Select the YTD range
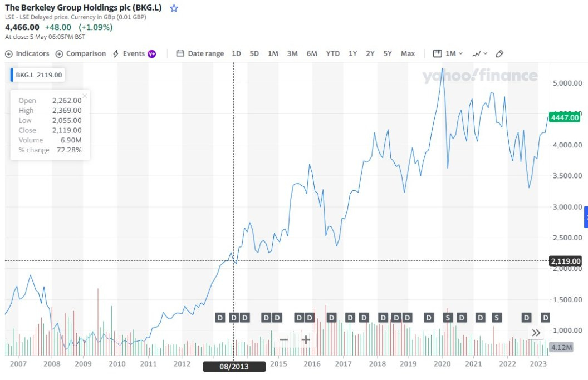 point(332,53)
